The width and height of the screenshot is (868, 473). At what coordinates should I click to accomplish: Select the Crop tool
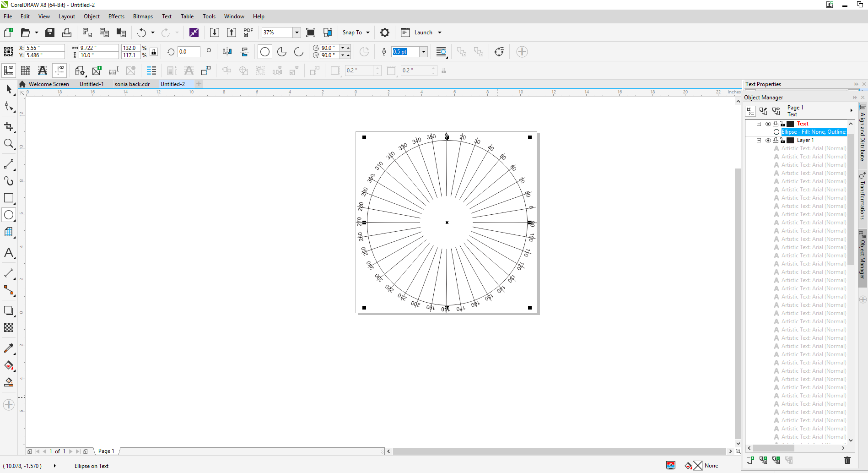point(9,126)
